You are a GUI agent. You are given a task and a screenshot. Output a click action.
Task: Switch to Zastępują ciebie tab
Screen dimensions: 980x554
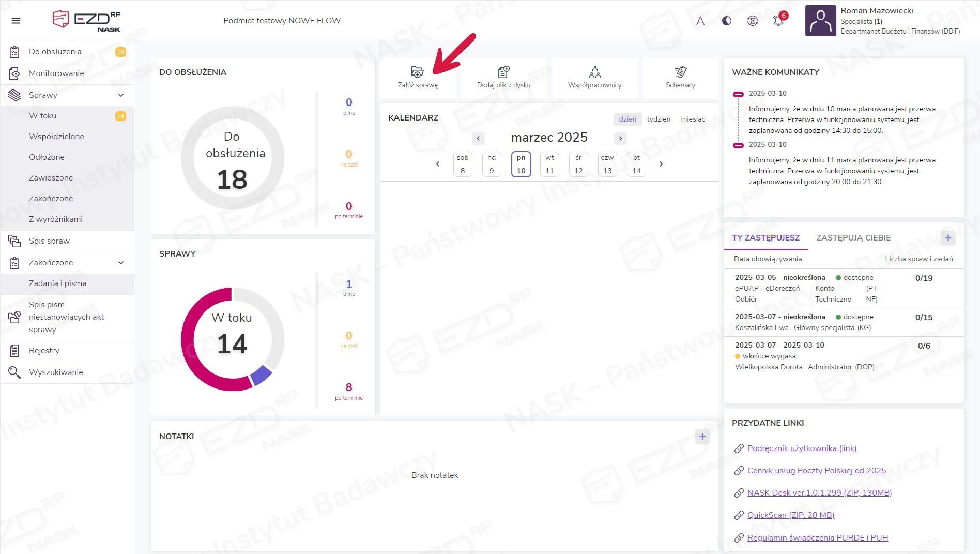(x=853, y=238)
